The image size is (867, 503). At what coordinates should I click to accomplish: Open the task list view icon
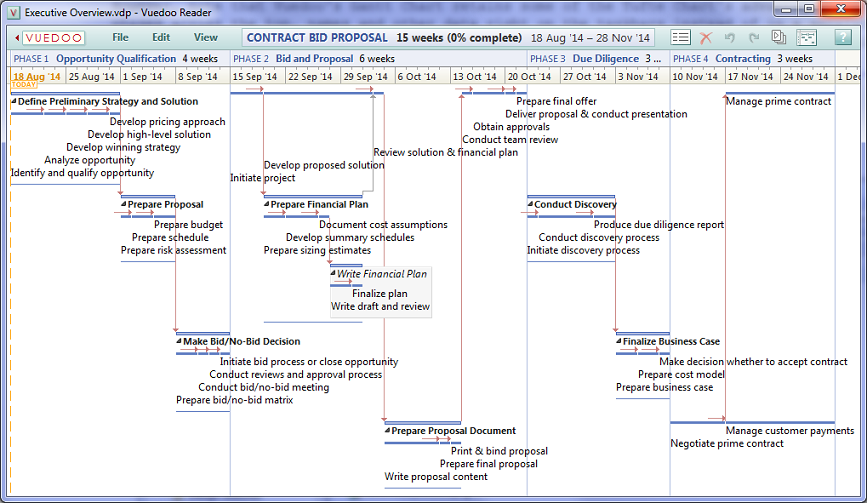coord(680,38)
